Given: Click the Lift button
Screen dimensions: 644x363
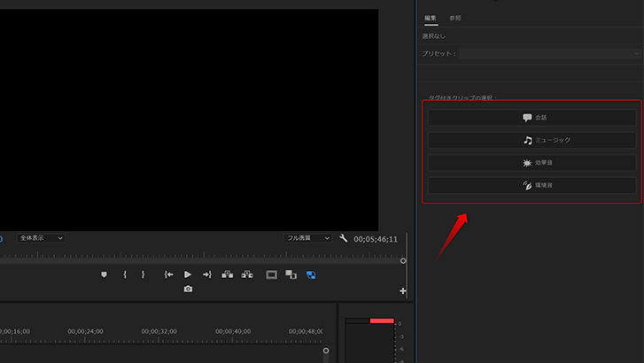Looking at the screenshot, I should click(227, 274).
